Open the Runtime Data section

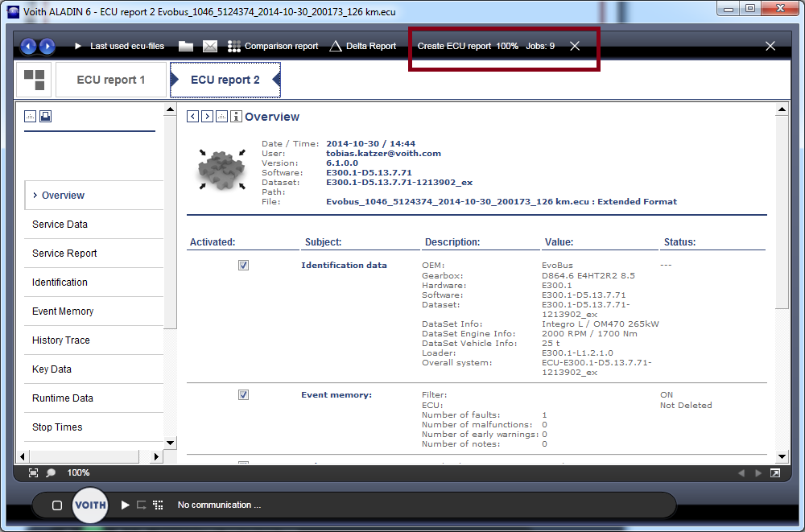coord(93,398)
